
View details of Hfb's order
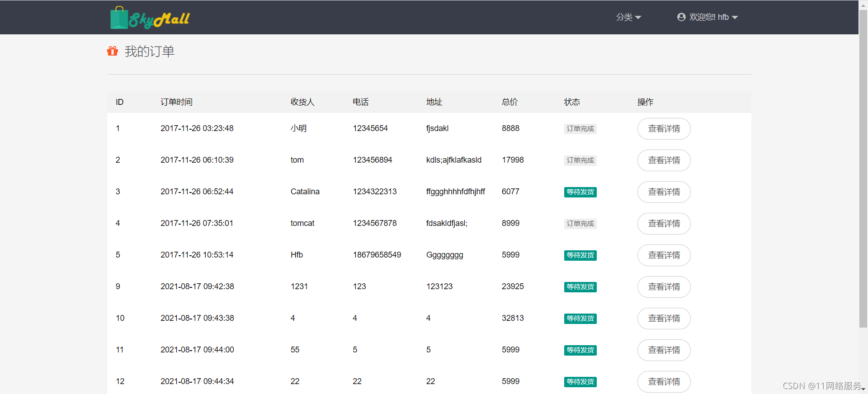click(664, 255)
